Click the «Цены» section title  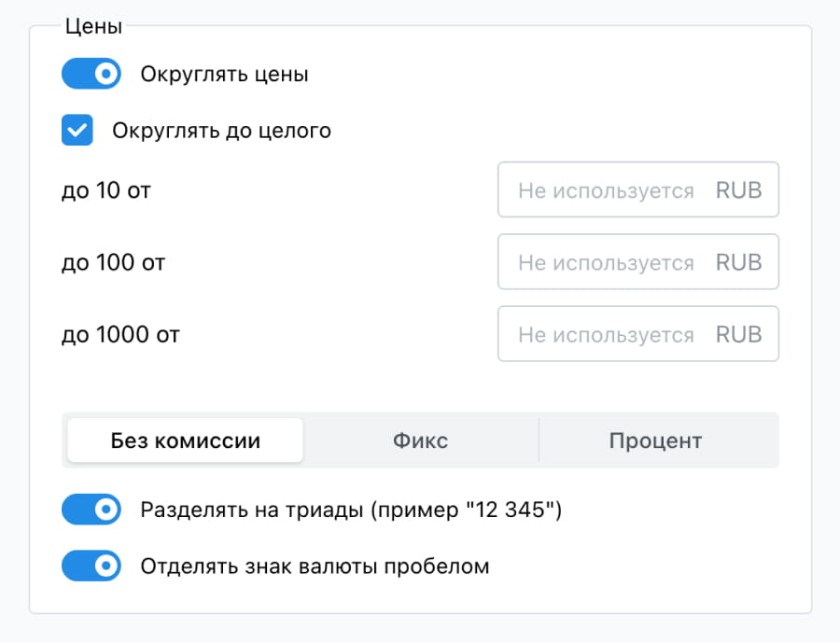click(94, 25)
